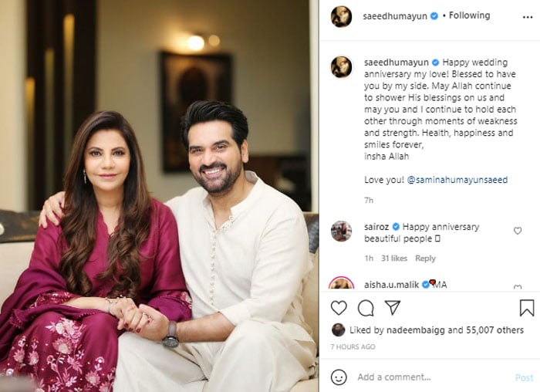
Task: Share post using paper plane icon
Action: tap(392, 307)
